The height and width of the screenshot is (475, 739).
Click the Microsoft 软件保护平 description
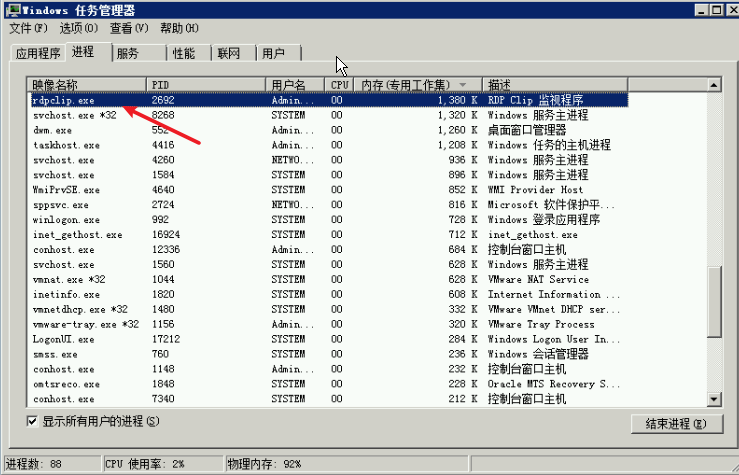551,205
